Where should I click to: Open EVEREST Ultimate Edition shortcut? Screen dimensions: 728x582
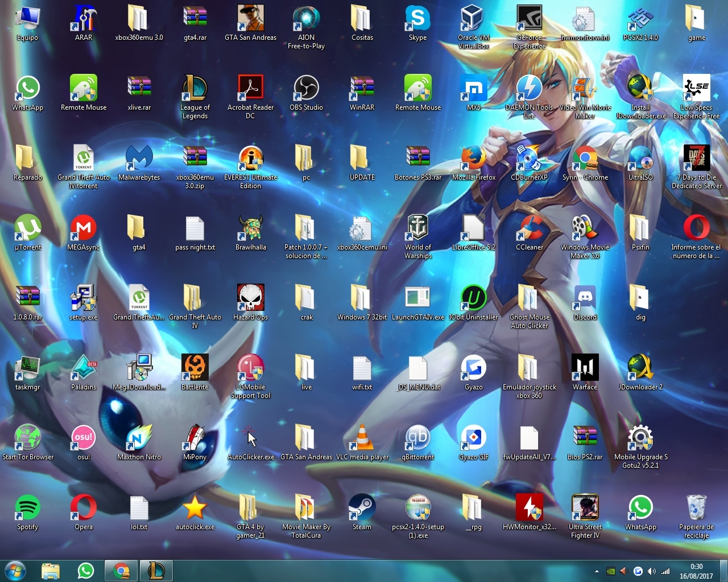[251, 157]
